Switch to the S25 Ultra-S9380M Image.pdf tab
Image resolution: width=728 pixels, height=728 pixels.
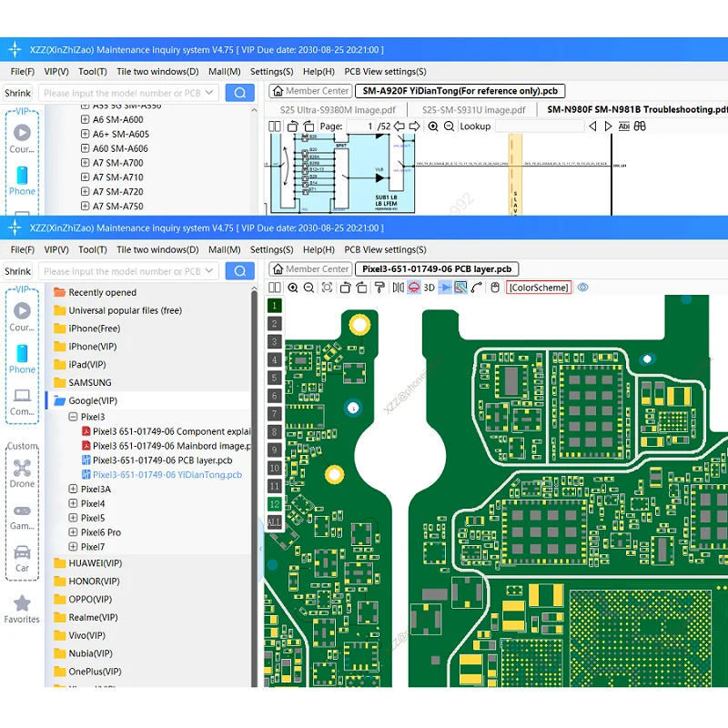point(339,109)
